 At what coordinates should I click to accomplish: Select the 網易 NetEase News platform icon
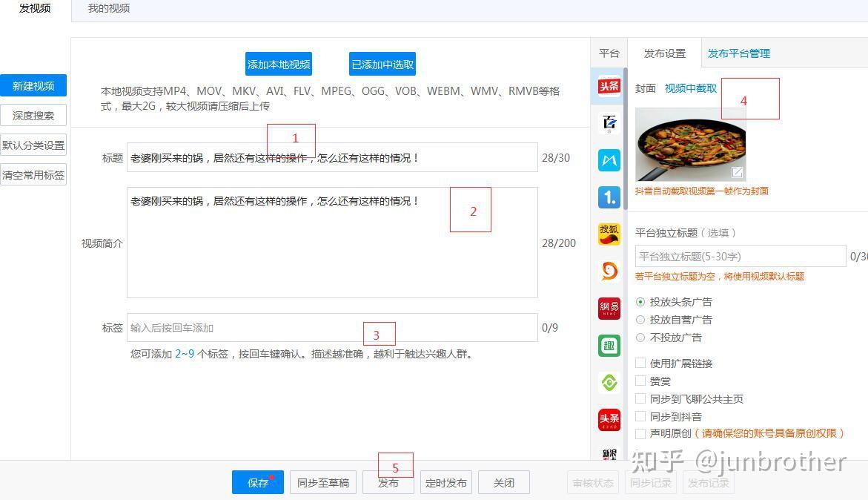tap(609, 309)
